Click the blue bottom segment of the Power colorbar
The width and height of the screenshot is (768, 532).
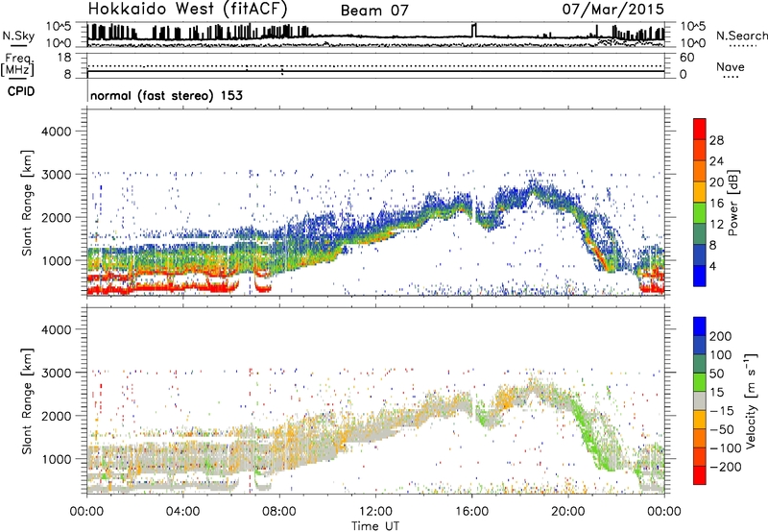(x=700, y=276)
